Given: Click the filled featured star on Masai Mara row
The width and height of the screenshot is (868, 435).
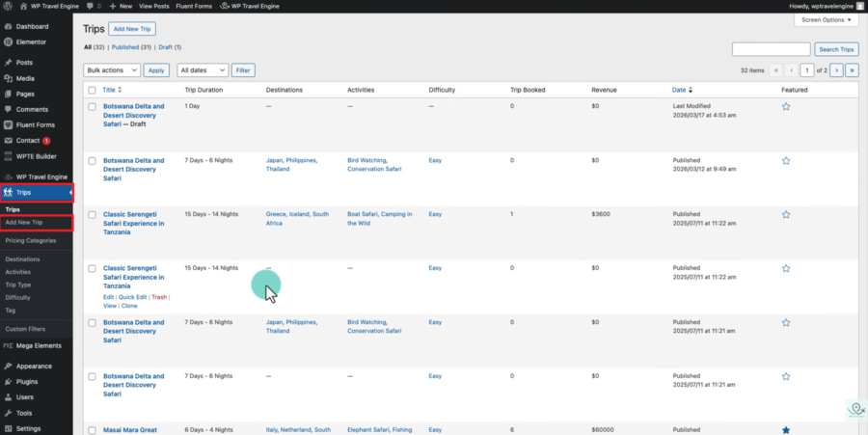Looking at the screenshot, I should click(786, 430).
